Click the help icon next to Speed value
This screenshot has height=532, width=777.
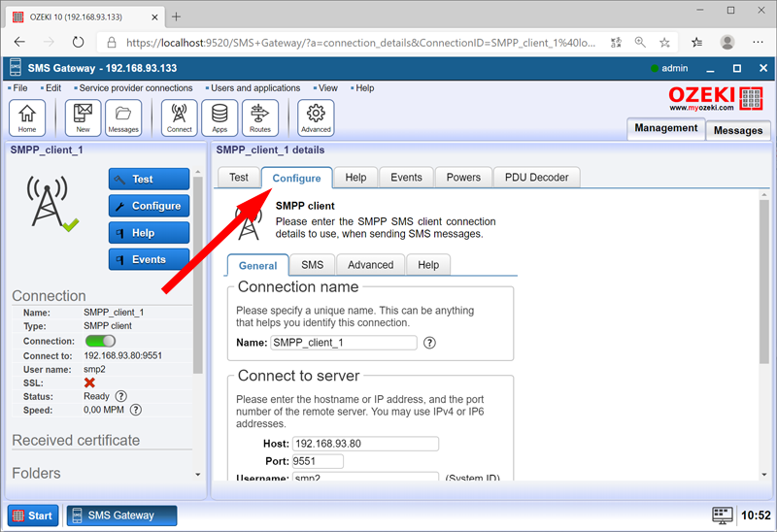pos(136,410)
